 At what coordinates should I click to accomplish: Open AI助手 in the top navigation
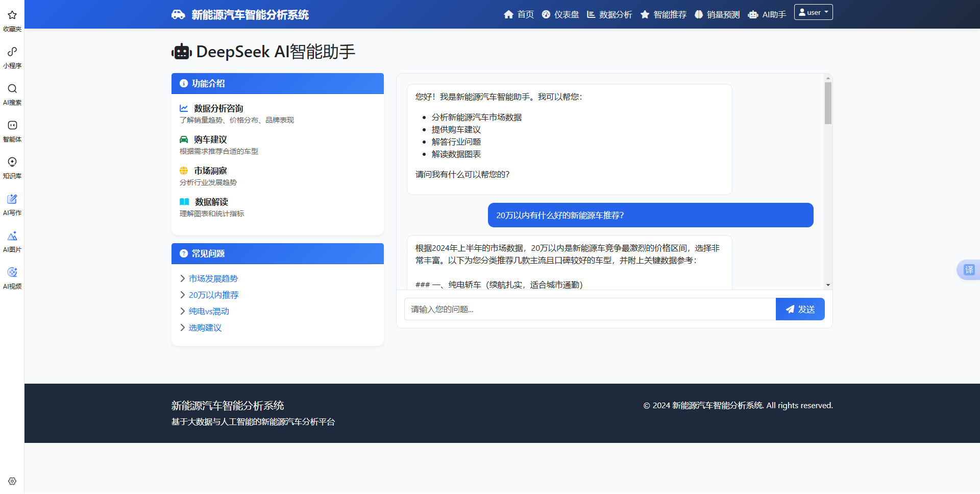(x=767, y=14)
